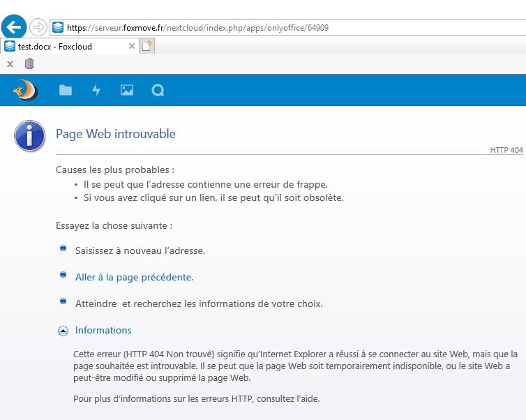The width and height of the screenshot is (526, 420).
Task: Click the grayed-out forward arrow button
Action: click(38, 28)
